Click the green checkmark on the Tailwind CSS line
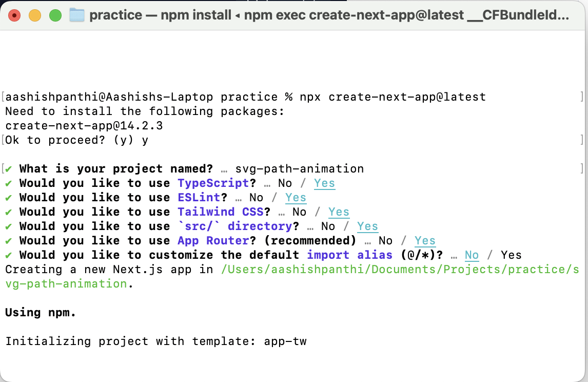The height and width of the screenshot is (382, 588). pyautogui.click(x=9, y=213)
